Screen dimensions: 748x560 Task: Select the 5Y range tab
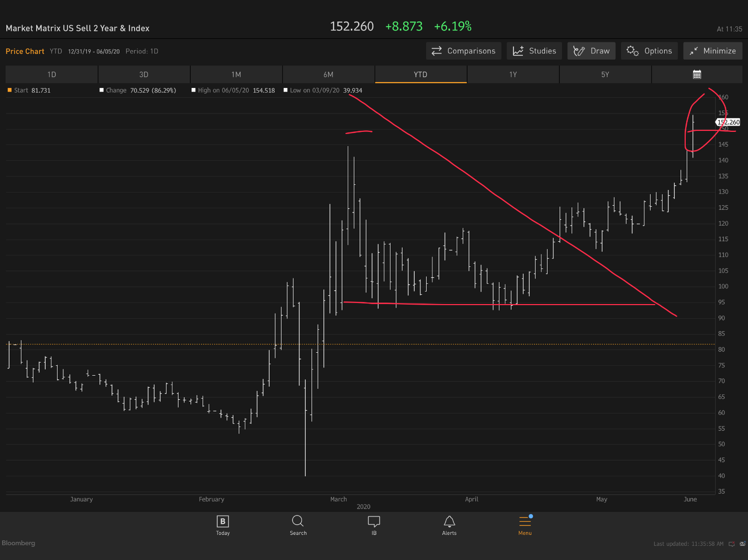coord(605,74)
